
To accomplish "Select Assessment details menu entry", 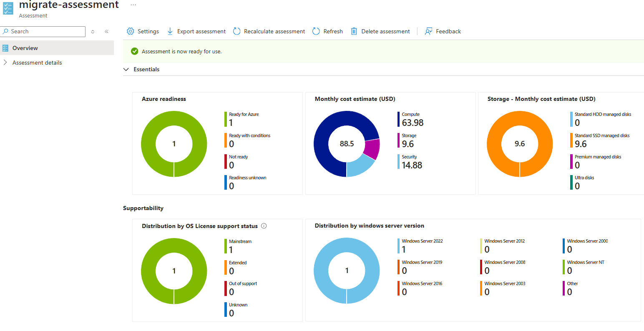I will click(37, 63).
